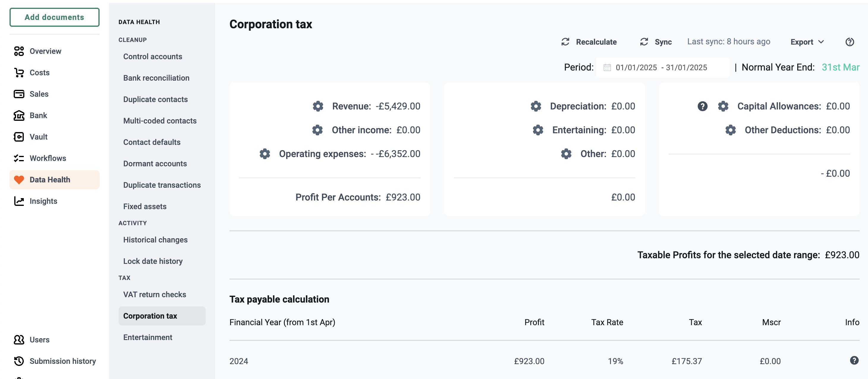Click the Users people icon
Image resolution: width=868 pixels, height=379 pixels.
coord(19,339)
